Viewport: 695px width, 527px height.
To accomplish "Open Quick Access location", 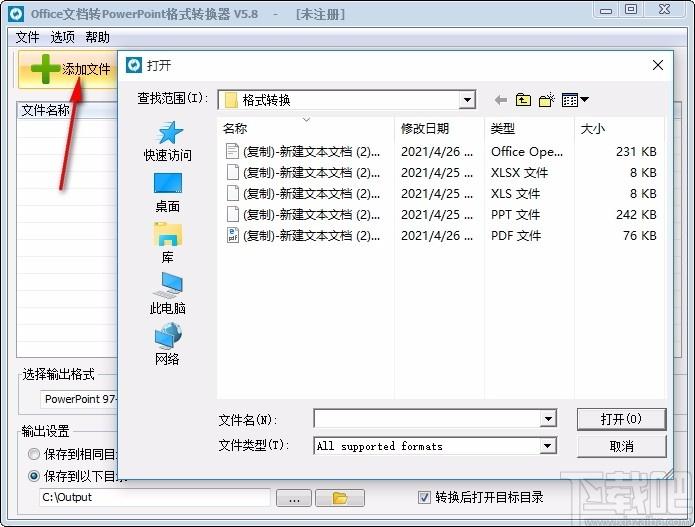I will pyautogui.click(x=168, y=141).
